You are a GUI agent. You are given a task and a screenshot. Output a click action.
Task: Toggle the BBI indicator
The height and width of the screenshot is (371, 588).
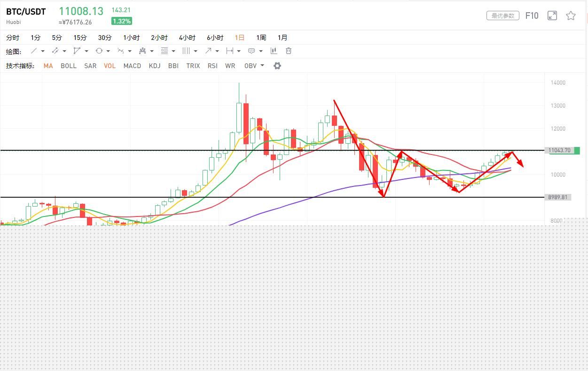pyautogui.click(x=173, y=66)
